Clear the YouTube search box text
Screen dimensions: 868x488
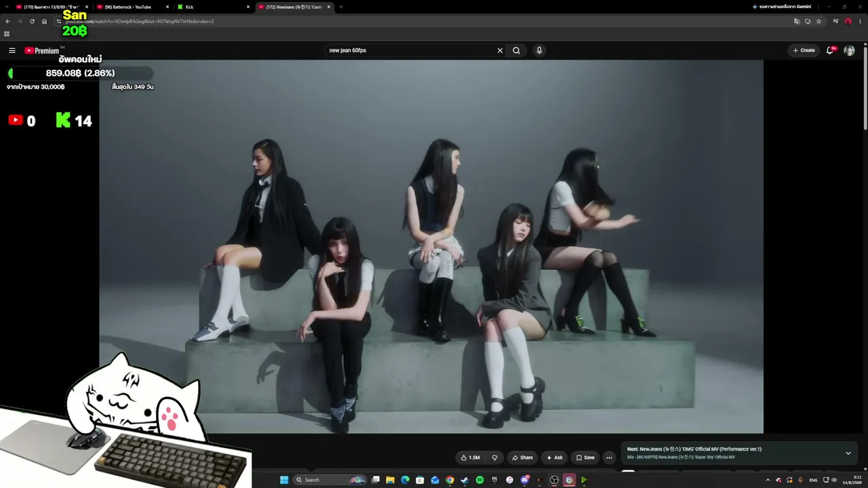pos(500,50)
